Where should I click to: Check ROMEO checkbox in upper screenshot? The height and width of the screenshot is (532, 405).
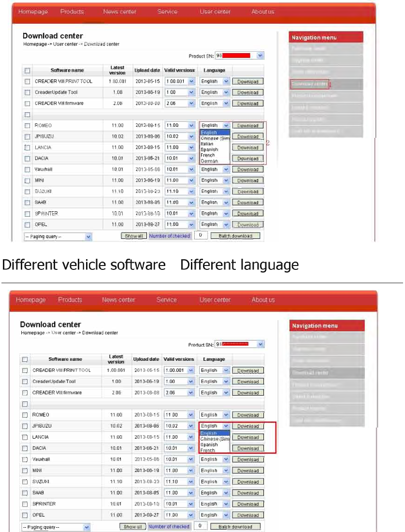[x=28, y=126]
